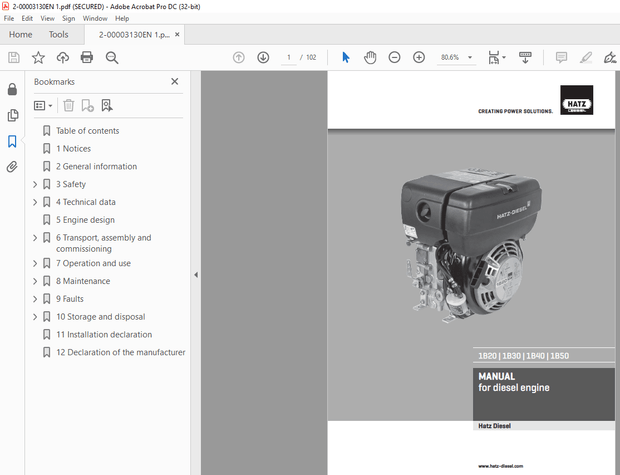
Task: Select the 2-00003130EN 1.pdf document tab
Action: tap(134, 35)
